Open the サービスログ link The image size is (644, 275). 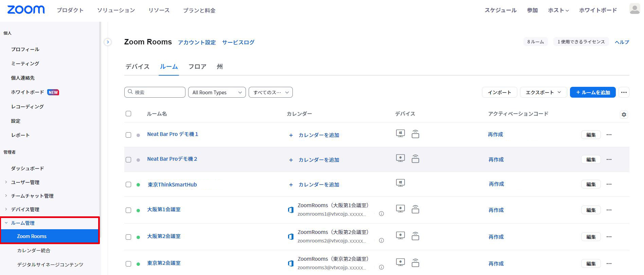[x=238, y=42]
